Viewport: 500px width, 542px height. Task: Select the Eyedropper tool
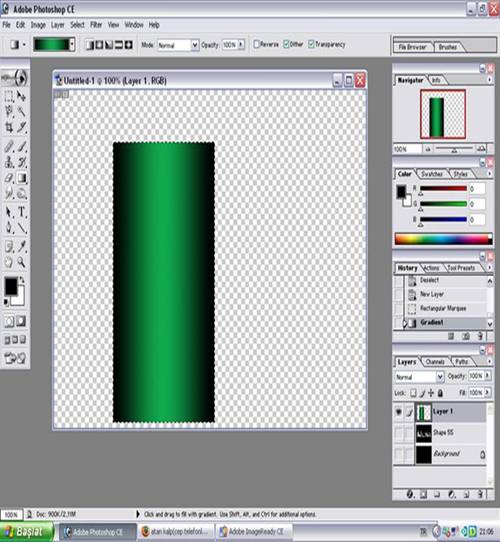pos(21,246)
